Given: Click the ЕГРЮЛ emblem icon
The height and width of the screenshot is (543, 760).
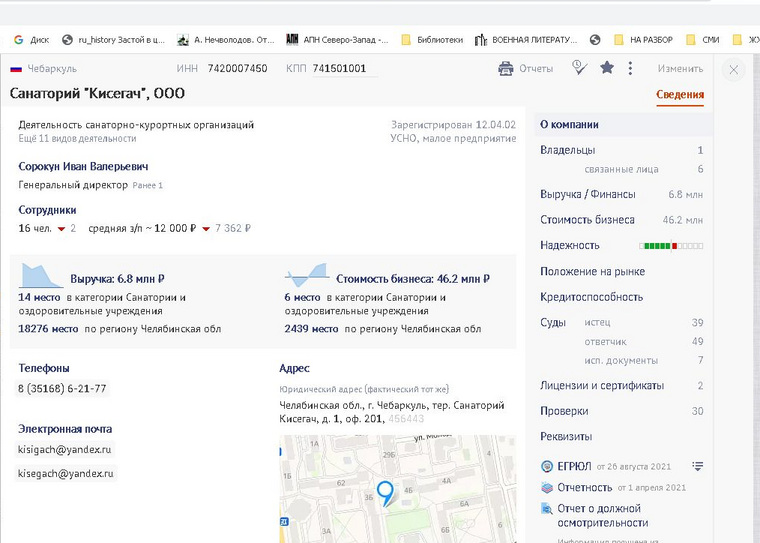Looking at the screenshot, I should (547, 466).
